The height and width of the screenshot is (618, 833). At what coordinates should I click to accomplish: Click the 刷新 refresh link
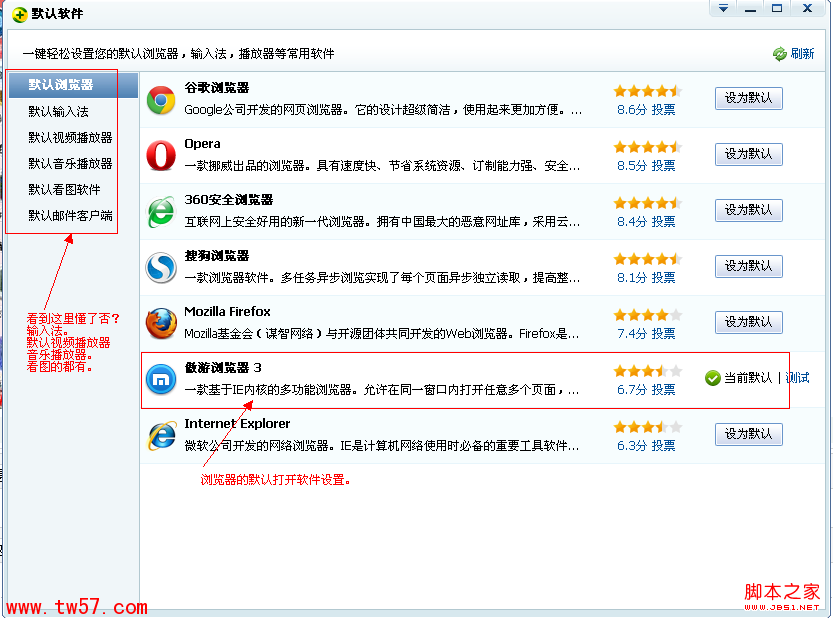coord(802,54)
